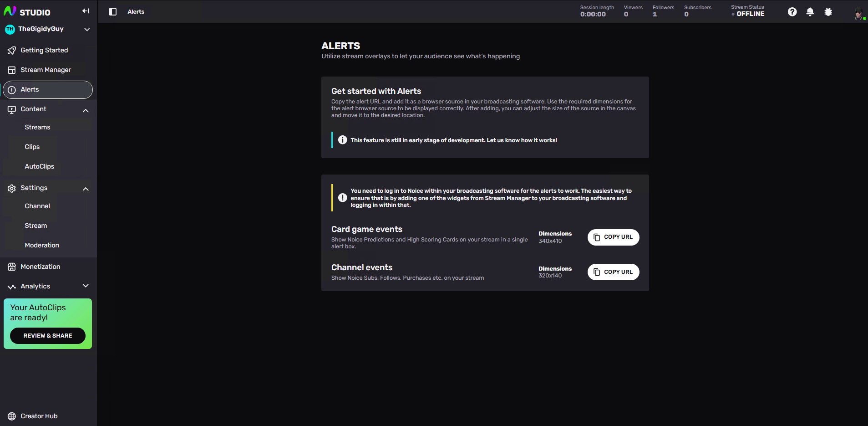The width and height of the screenshot is (868, 426).
Task: Click the Get started with Alerts heading
Action: (376, 91)
